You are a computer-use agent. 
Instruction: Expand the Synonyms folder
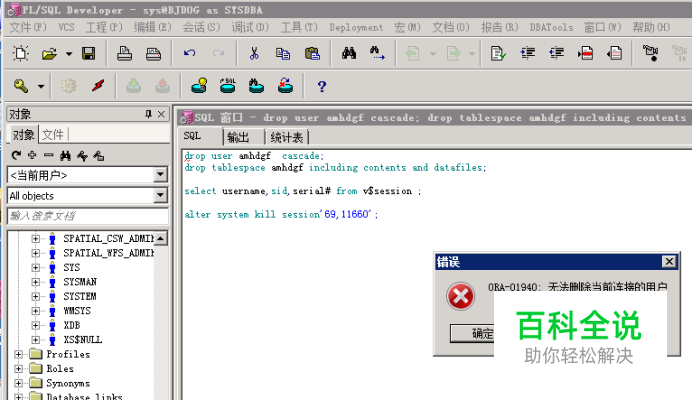pos(19,383)
